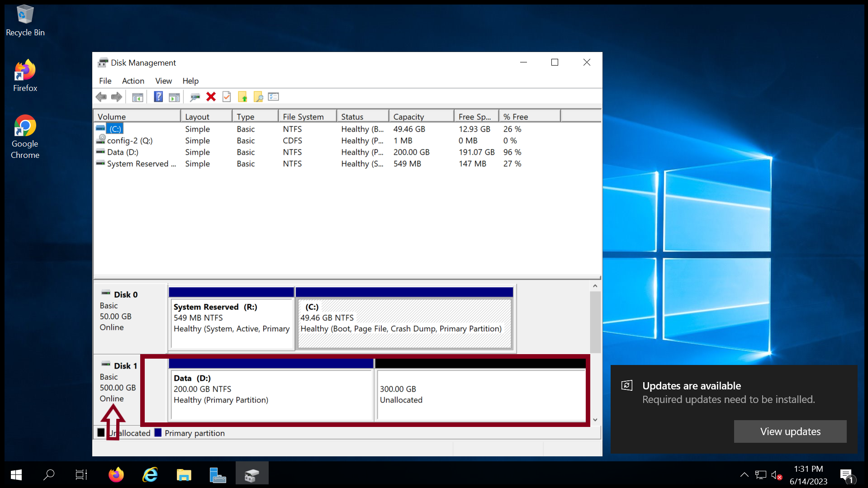This screenshot has height=488, width=868.
Task: Click the red X Delete toolbar icon
Action: 211,97
